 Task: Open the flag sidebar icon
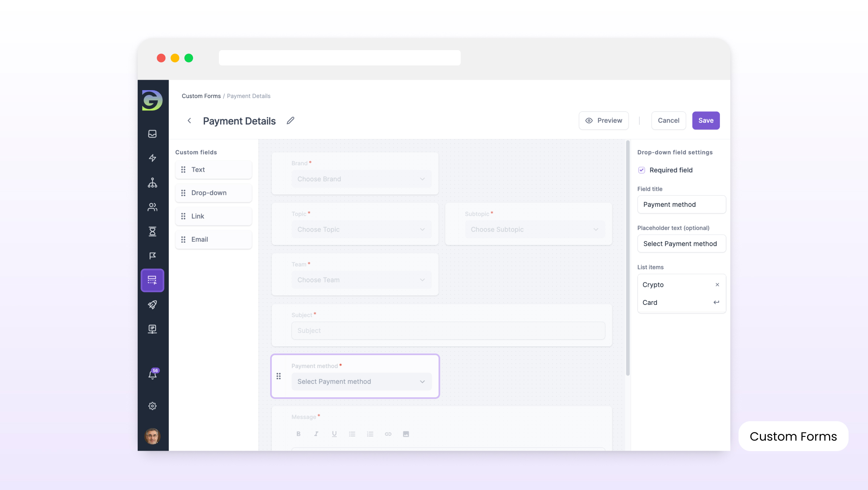tap(152, 256)
